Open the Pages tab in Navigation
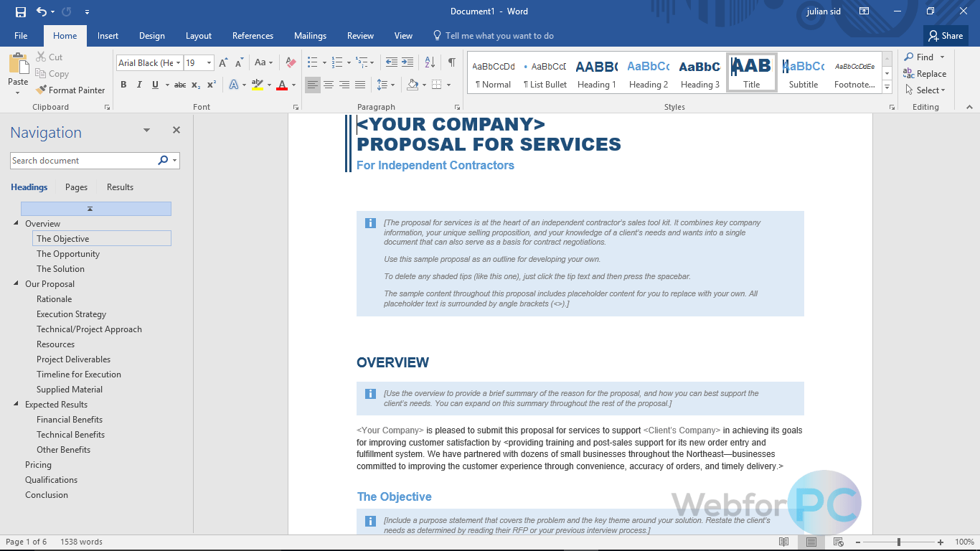This screenshot has width=980, height=551. point(76,187)
